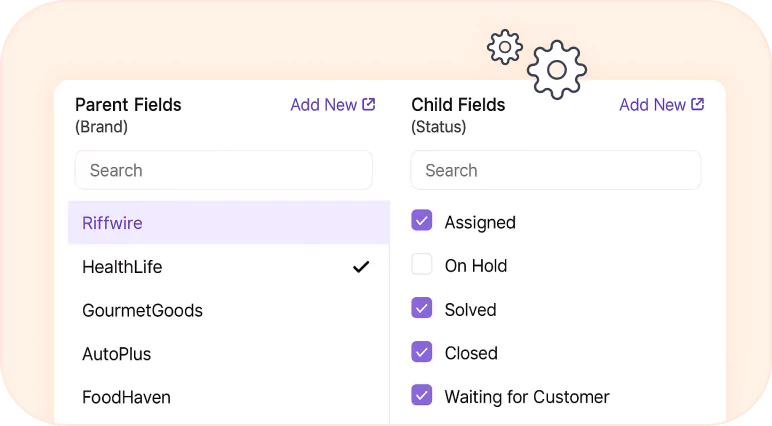Image resolution: width=772 pixels, height=426 pixels.
Task: Choose GourmetGoods from parent fields
Action: click(228, 310)
